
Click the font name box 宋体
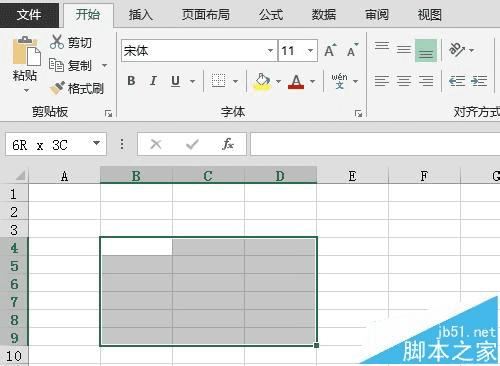[199, 51]
